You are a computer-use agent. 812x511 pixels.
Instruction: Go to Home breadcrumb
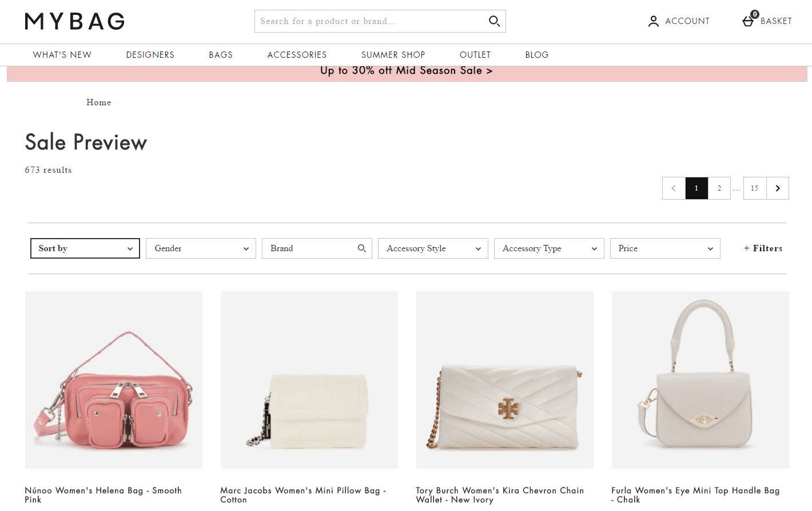tap(99, 102)
